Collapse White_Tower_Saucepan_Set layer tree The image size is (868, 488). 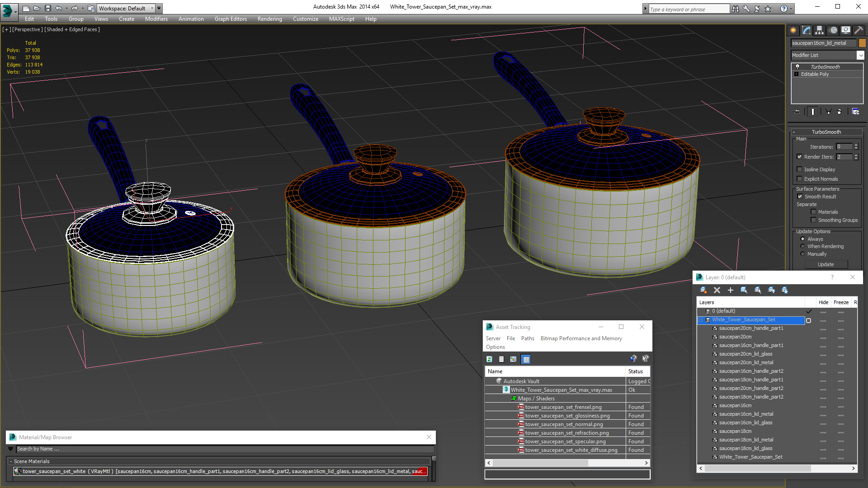701,320
